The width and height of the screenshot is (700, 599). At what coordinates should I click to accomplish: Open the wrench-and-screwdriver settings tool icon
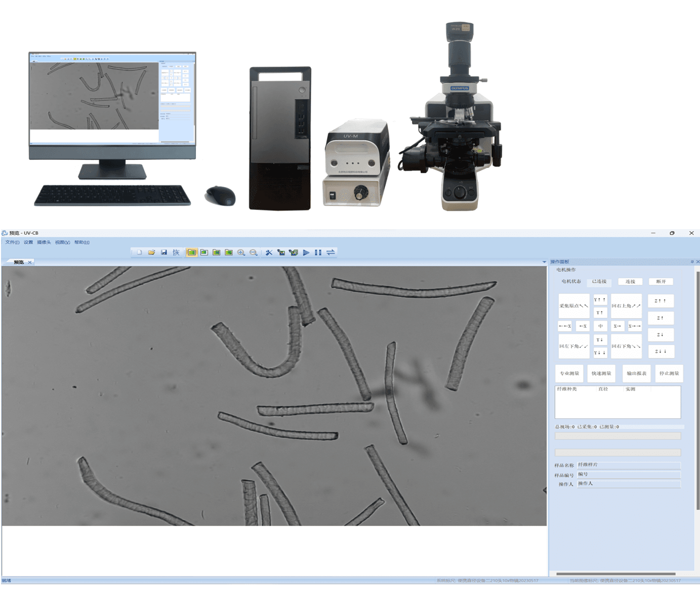(269, 252)
